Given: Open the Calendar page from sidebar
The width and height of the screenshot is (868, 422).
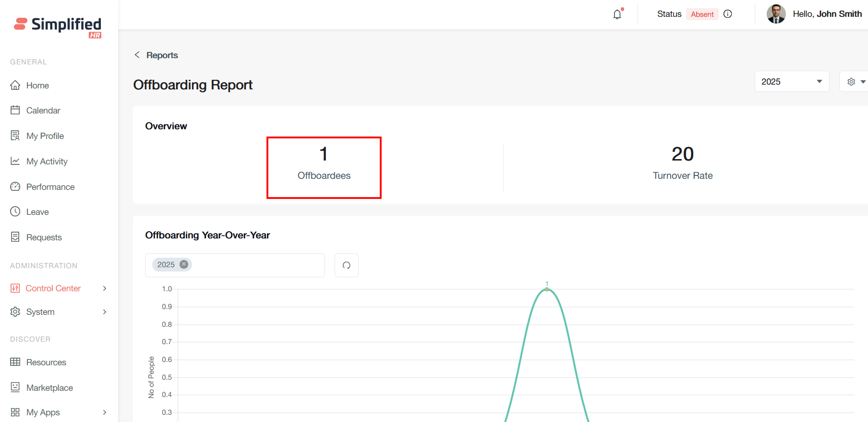Looking at the screenshot, I should (43, 111).
